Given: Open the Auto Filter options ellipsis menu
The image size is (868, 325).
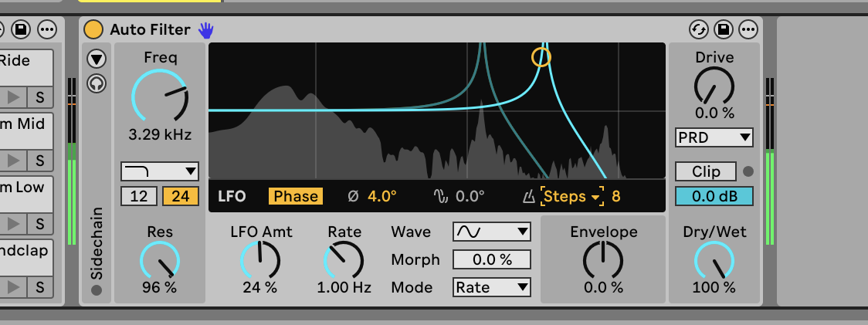Looking at the screenshot, I should [748, 29].
